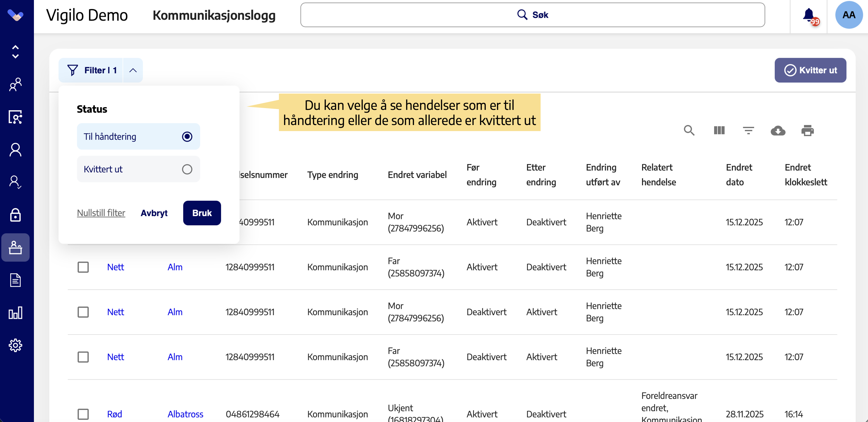This screenshot has width=868, height=422.
Task: Sort by the Endret klokkeslett column
Action: pos(806,175)
